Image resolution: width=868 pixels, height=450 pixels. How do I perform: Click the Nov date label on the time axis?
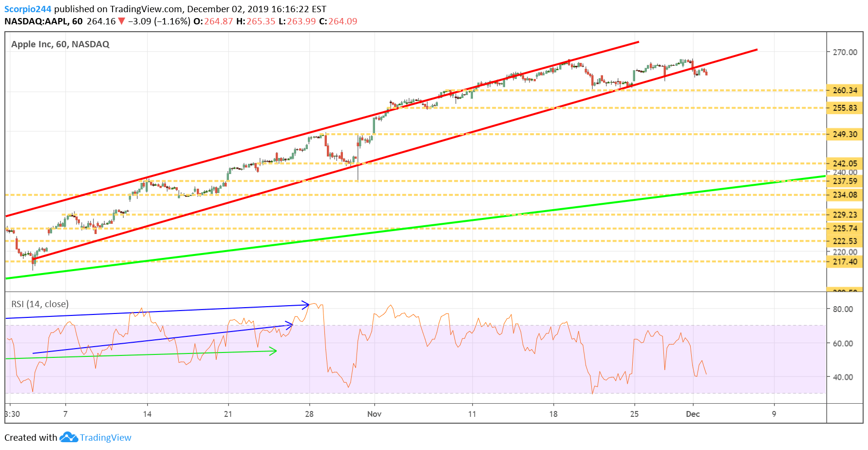click(x=374, y=414)
